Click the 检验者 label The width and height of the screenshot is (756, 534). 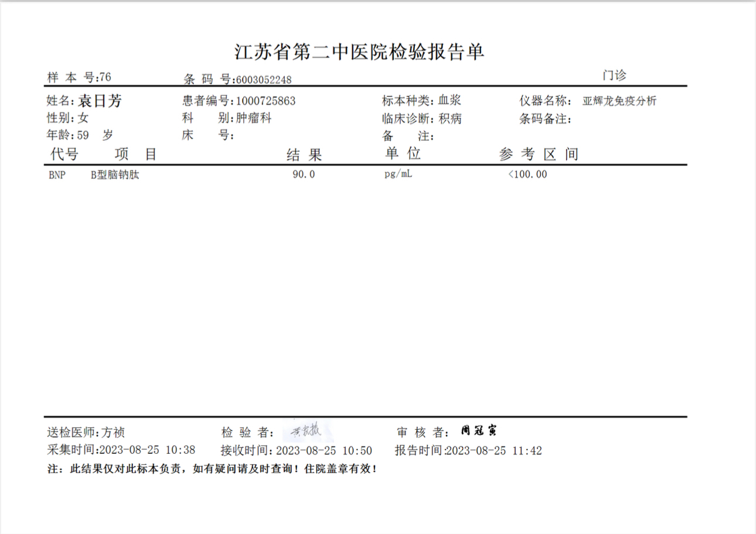point(247,433)
